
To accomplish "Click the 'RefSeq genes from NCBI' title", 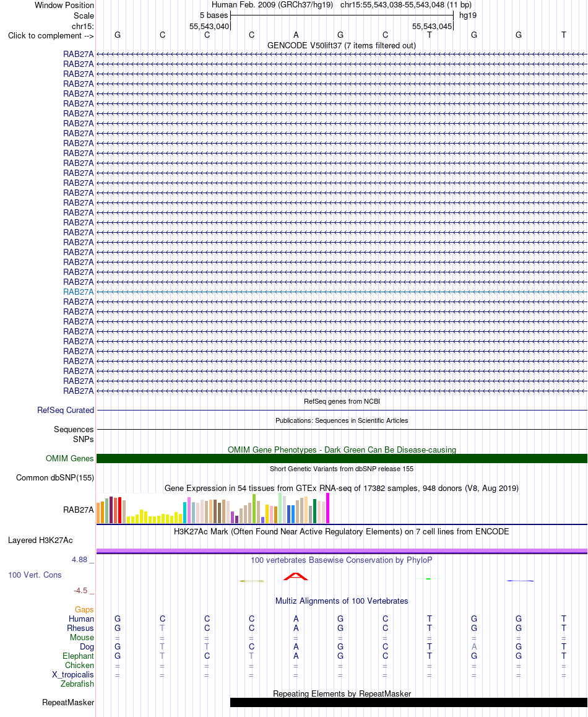I will coord(342,401).
